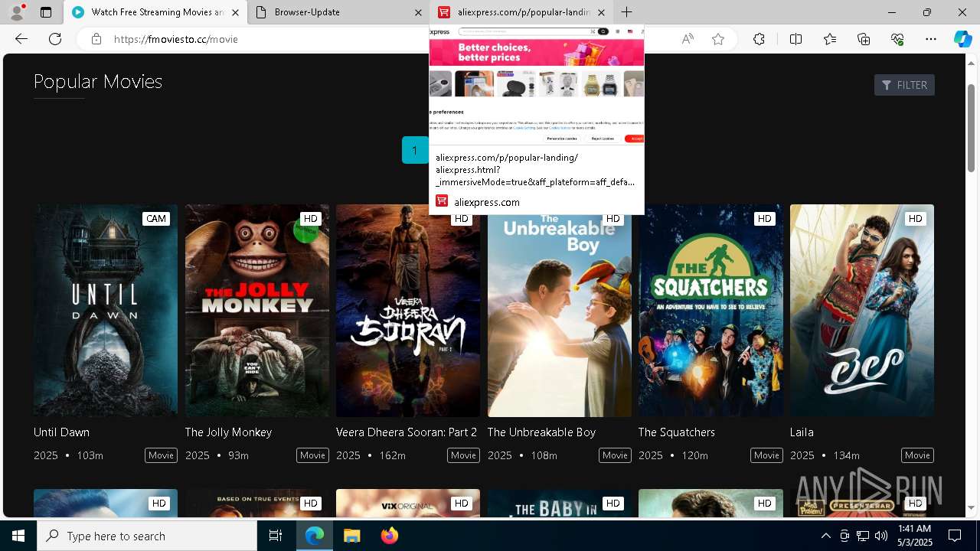Close the Browser-Update tab

coord(418,12)
